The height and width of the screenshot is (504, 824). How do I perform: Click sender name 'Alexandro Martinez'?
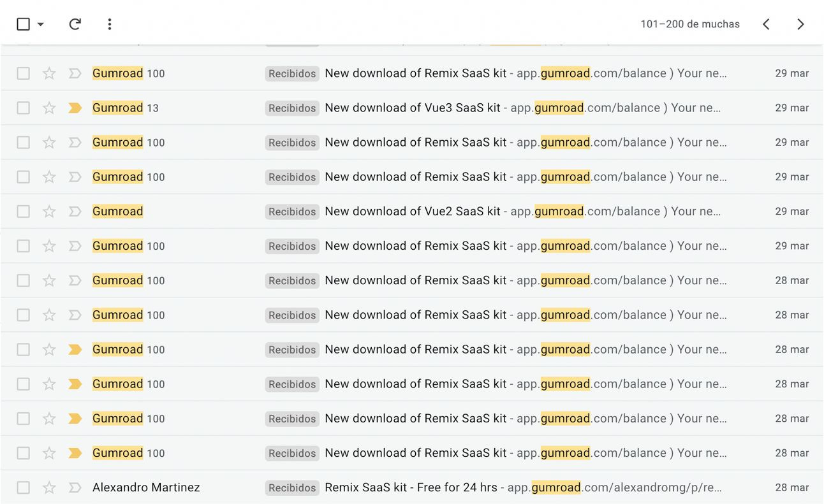click(146, 487)
